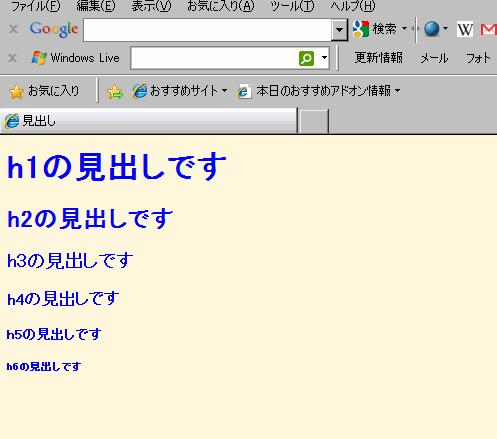Open the Wikipedia W toolbar icon
The width and height of the screenshot is (497, 439).
point(465,29)
